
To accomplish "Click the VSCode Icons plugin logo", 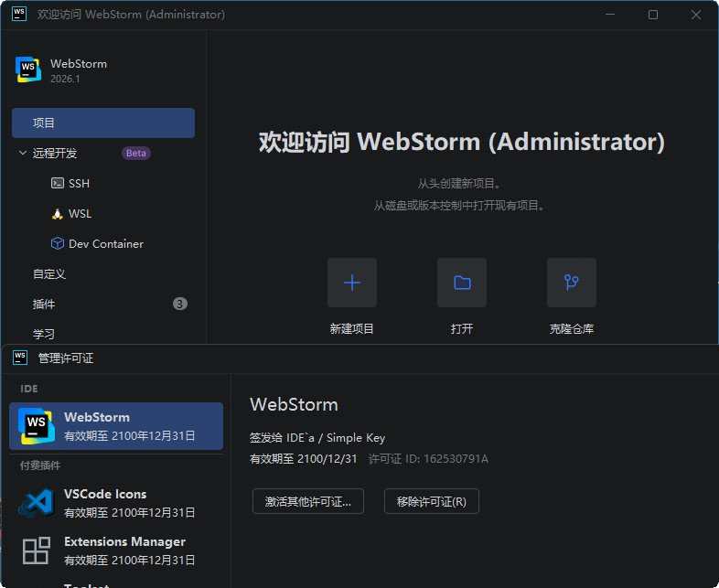I will [36, 503].
